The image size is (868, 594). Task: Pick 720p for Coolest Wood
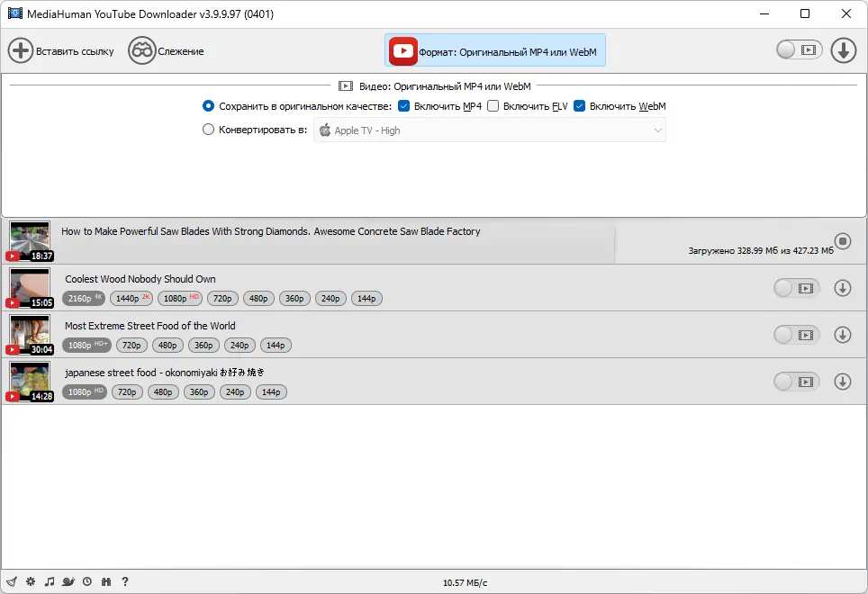(222, 299)
